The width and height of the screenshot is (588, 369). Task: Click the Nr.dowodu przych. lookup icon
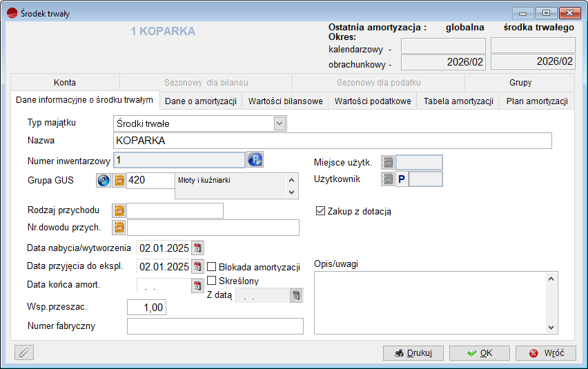click(119, 227)
